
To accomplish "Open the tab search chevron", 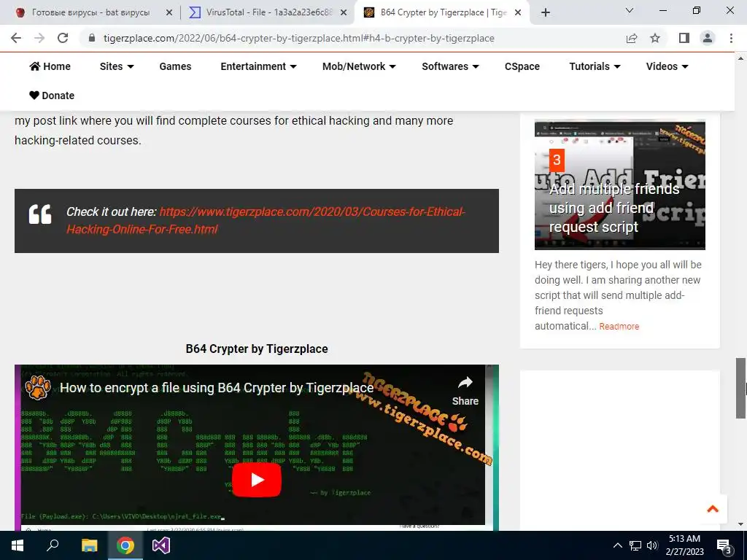I will pyautogui.click(x=630, y=10).
